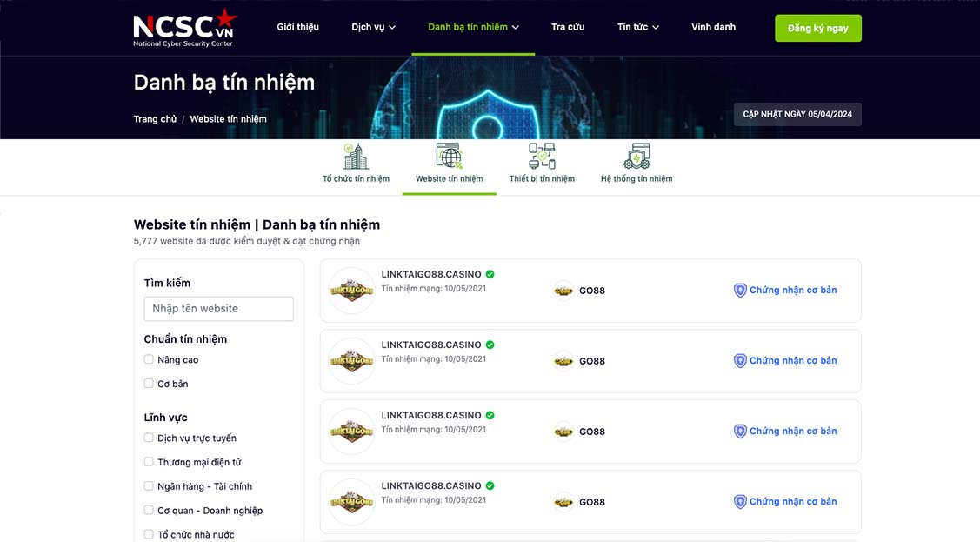Click the GO88 organization name in the fourth result
Viewport: 980px width, 542px height.
pos(592,502)
